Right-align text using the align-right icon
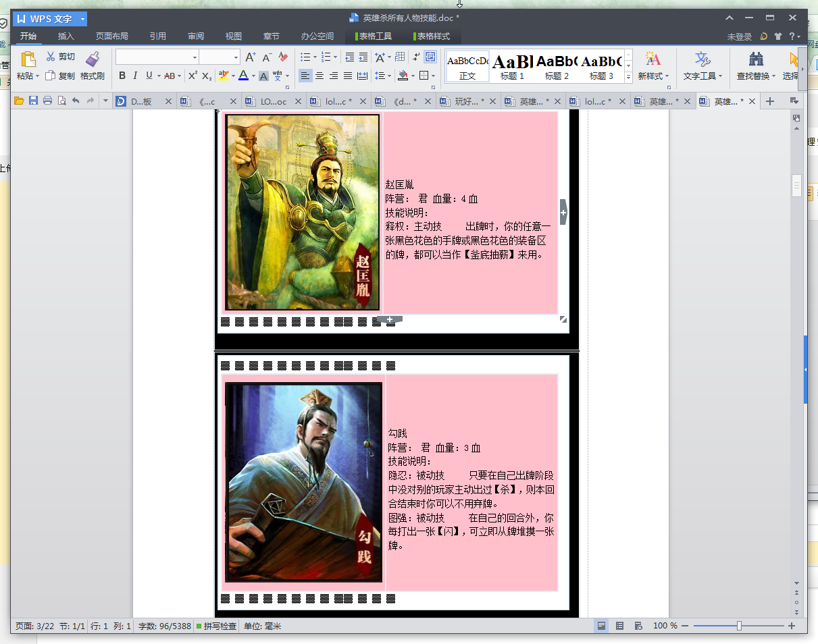This screenshot has width=818, height=644. [x=334, y=76]
